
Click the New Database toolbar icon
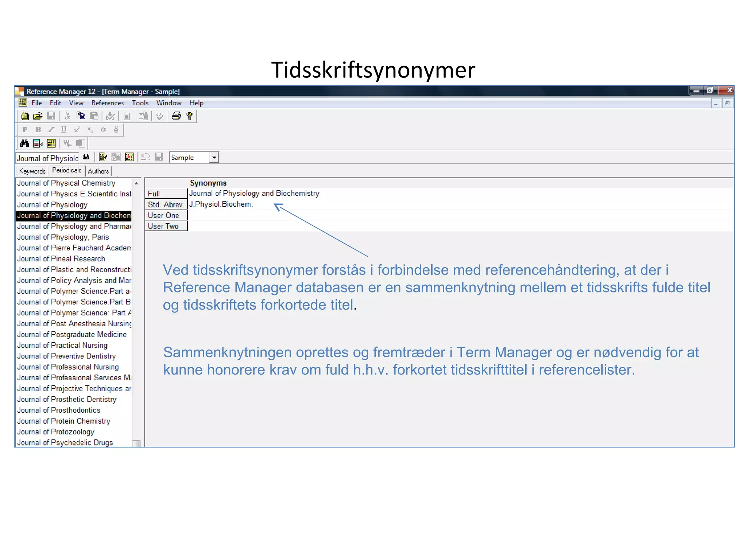coord(25,116)
